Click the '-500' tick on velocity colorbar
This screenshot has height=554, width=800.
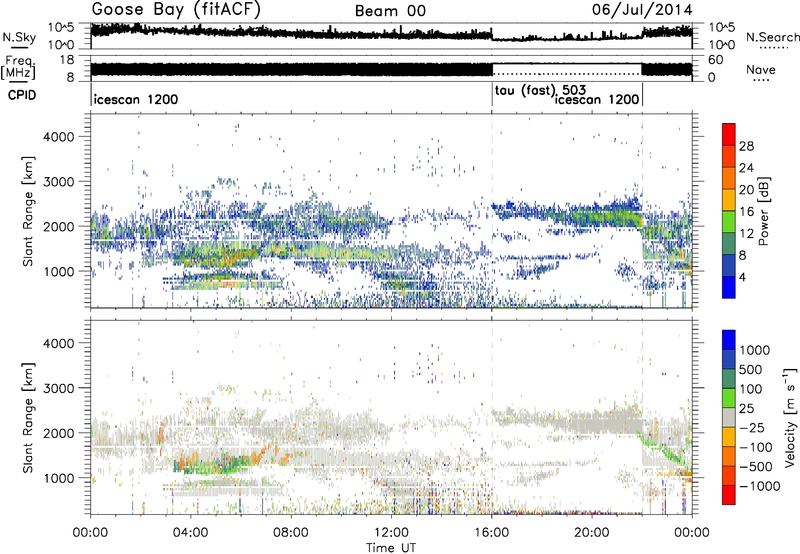[x=756, y=466]
